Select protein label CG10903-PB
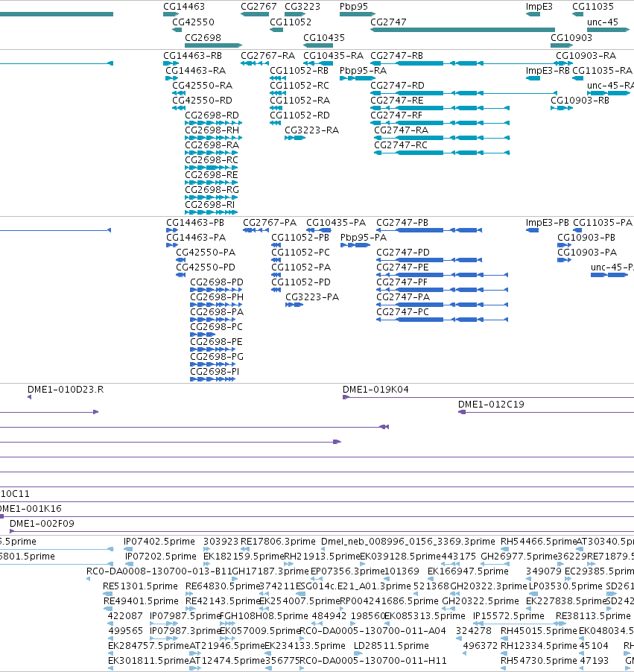Screen dimensions: 634x672 click(586, 237)
